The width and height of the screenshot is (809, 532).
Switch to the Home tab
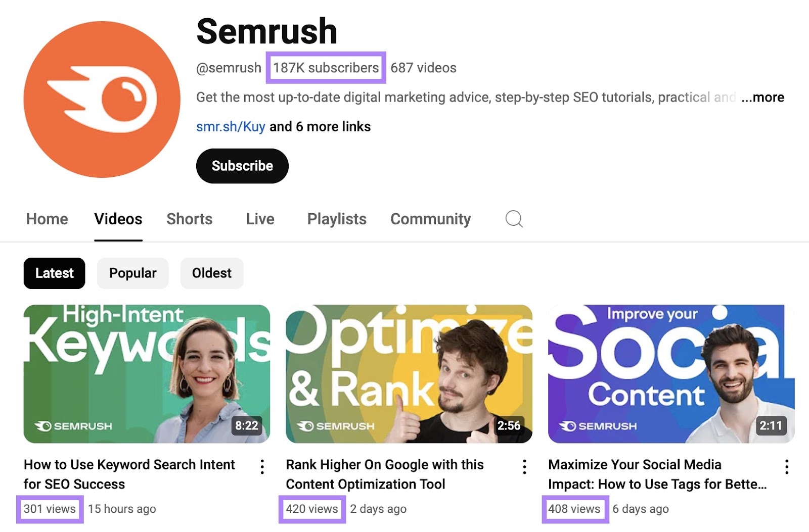click(x=47, y=219)
